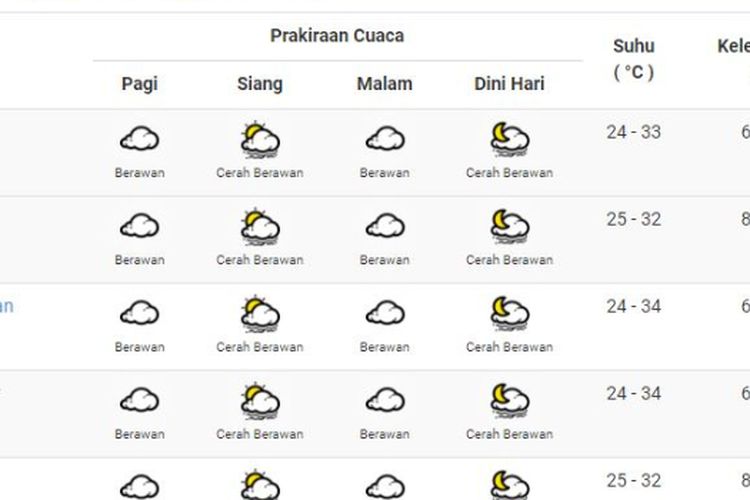Click second row Dini Hari moon-cloud icon

point(509,227)
